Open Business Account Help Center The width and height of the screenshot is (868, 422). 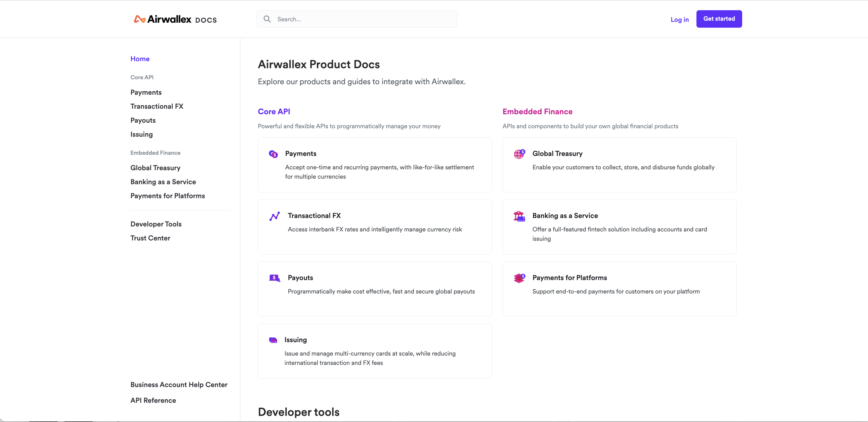[179, 384]
